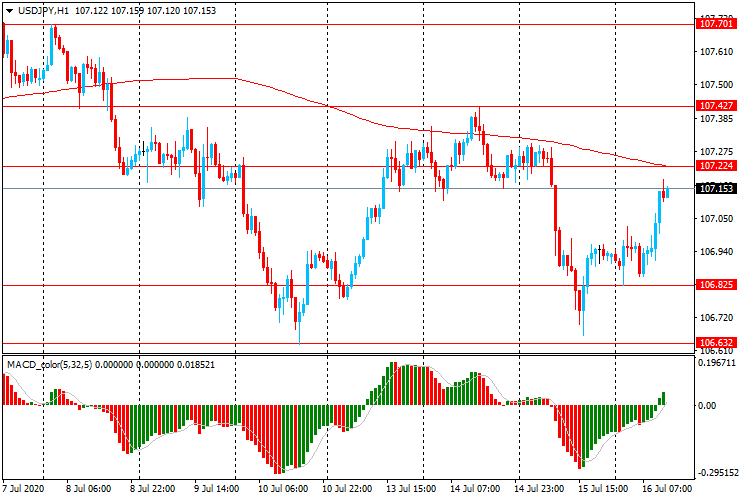
Task: Select the 107.701 resistance level label
Action: click(x=716, y=24)
